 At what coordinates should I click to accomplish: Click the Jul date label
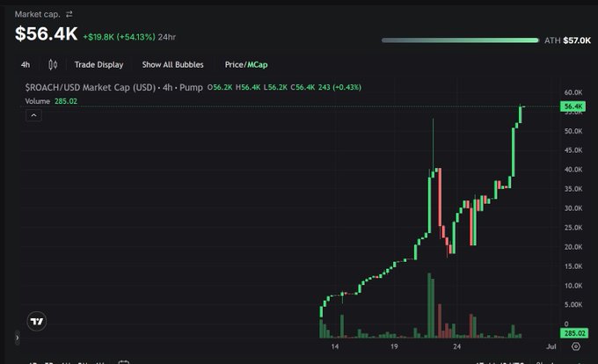(551, 346)
